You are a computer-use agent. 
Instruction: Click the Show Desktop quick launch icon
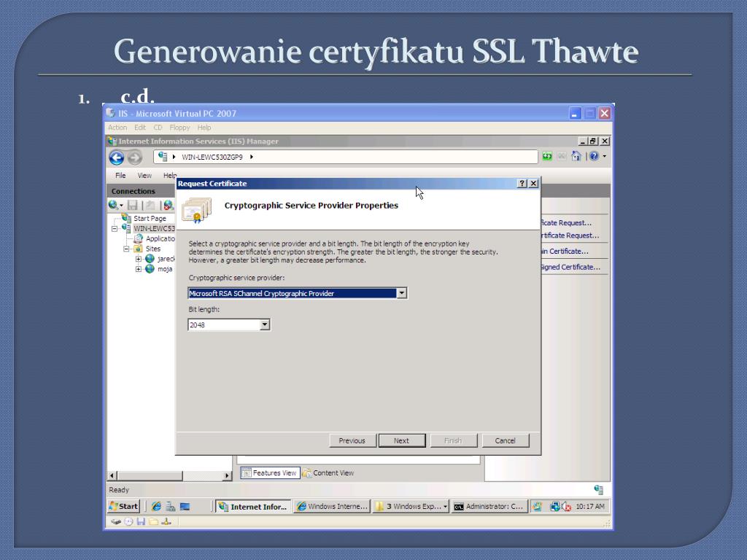tap(185, 507)
